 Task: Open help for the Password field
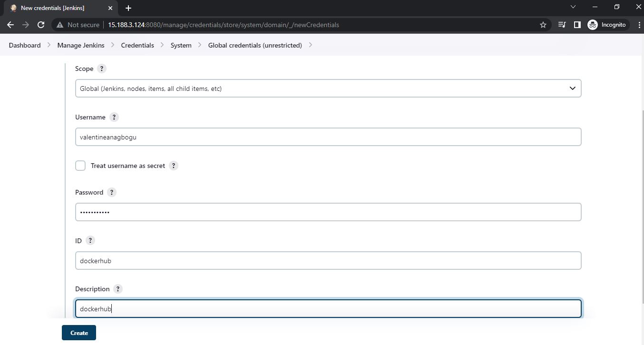click(111, 192)
